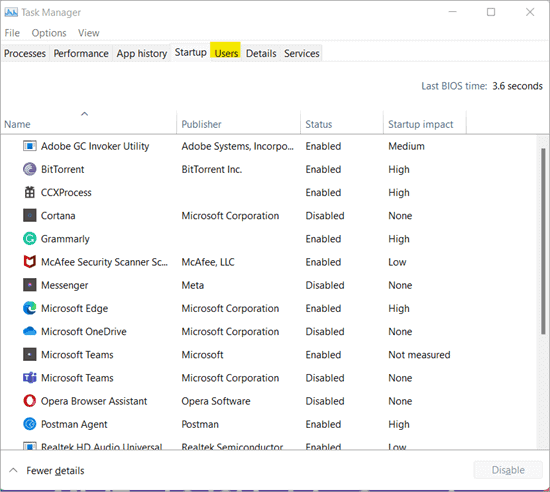Select the Messenger entry name
Screen dimensions: 550x492
(65, 285)
